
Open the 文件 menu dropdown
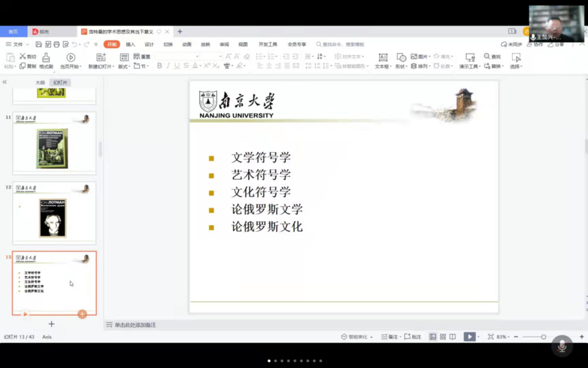click(17, 44)
